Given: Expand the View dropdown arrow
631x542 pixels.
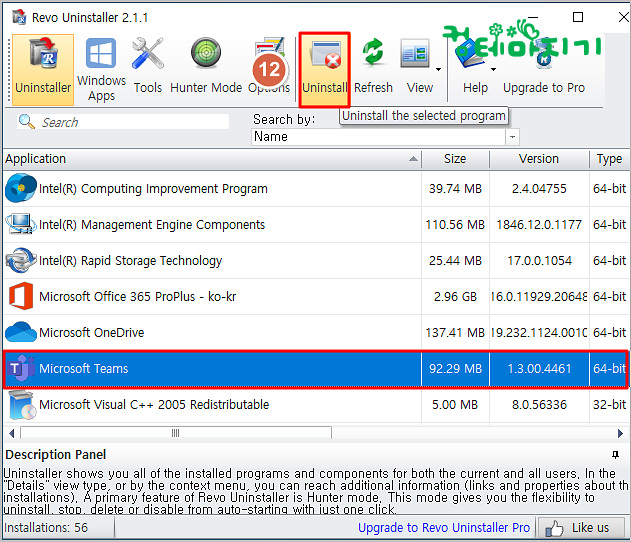Looking at the screenshot, I should point(438,70).
